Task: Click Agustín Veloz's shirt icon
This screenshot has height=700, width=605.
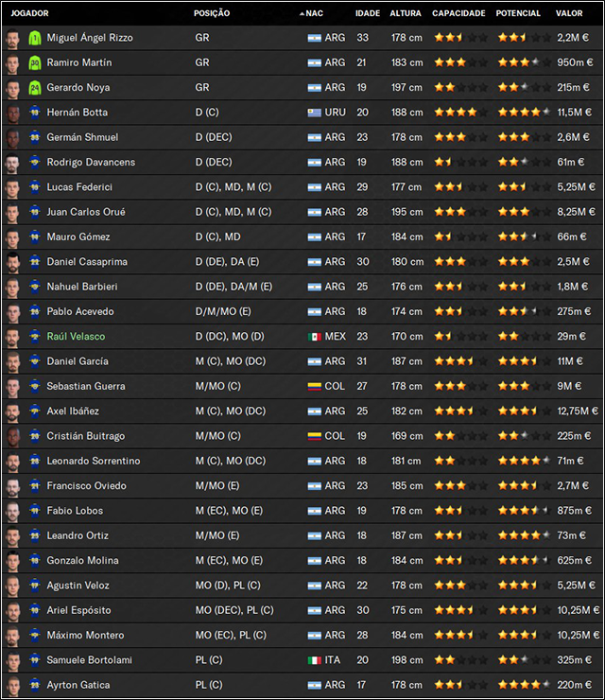Action: [35, 586]
